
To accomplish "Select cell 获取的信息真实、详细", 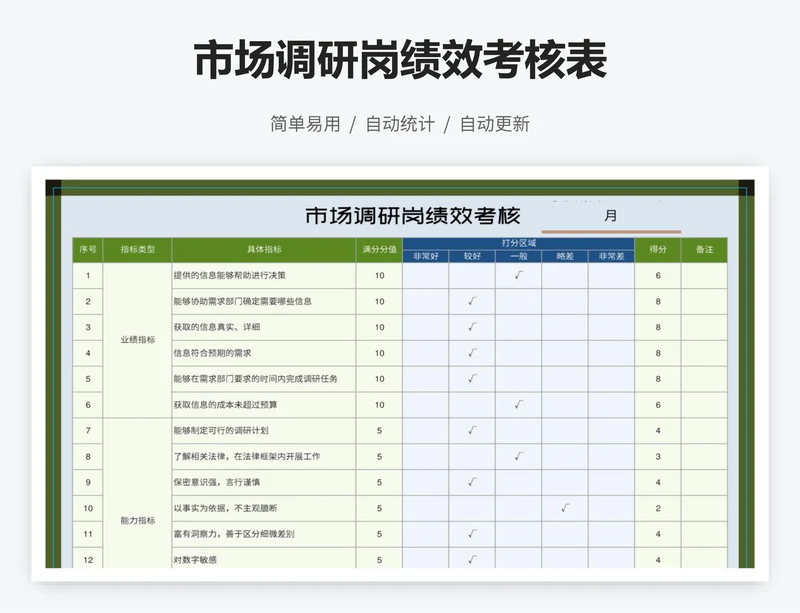I will (264, 327).
